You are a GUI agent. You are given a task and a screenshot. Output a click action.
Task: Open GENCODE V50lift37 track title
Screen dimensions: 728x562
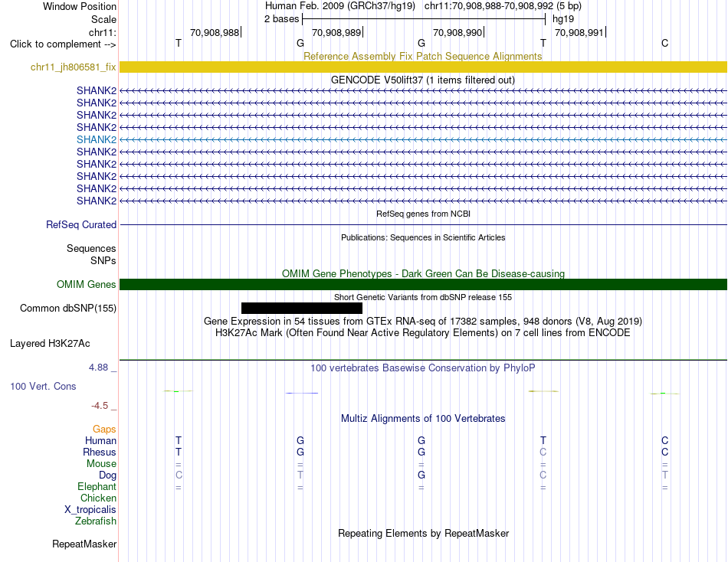click(423, 80)
